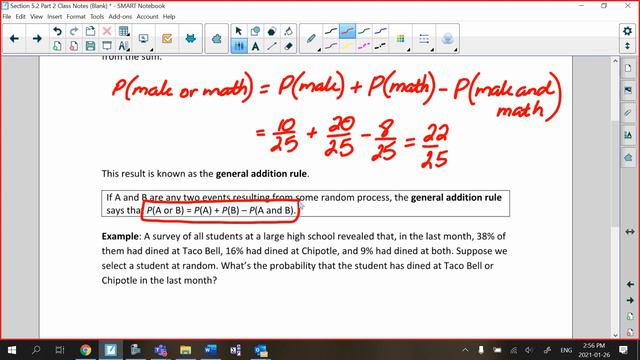The width and height of the screenshot is (640, 360).
Task: Open the Format menu
Action: tap(76, 17)
